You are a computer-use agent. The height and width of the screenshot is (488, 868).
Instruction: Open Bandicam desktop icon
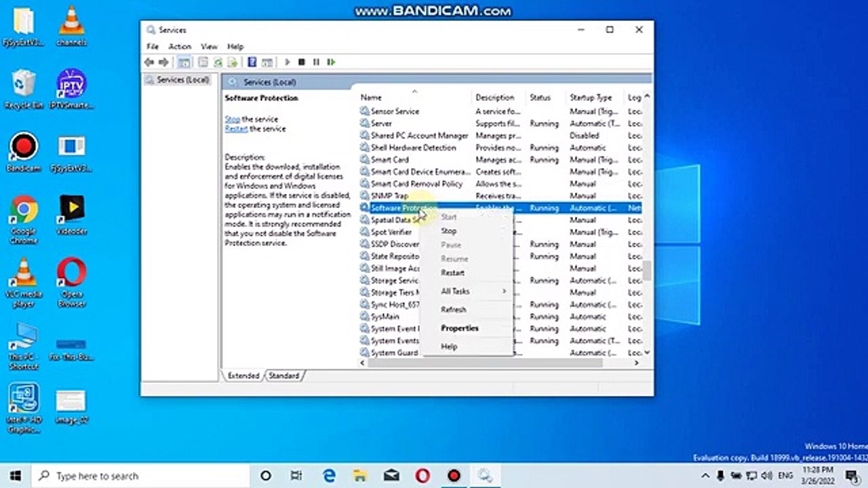24,152
